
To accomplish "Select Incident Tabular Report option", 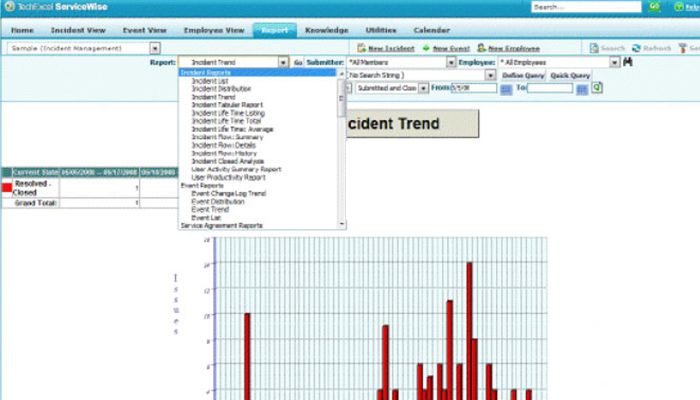I will (227, 105).
